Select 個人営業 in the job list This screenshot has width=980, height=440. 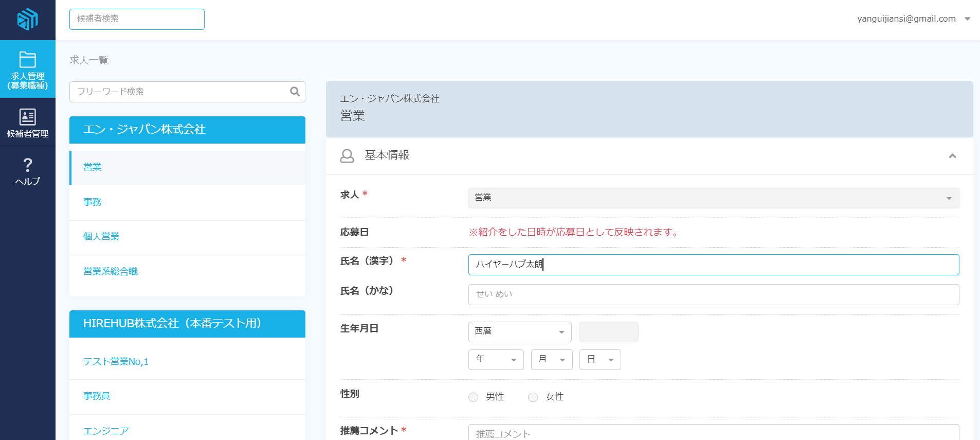pyautogui.click(x=101, y=237)
